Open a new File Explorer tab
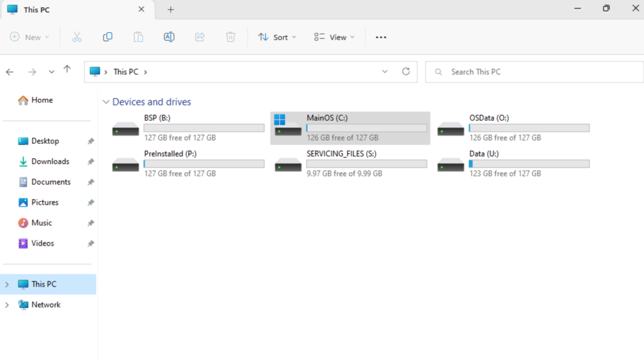644x362 pixels. point(170,9)
